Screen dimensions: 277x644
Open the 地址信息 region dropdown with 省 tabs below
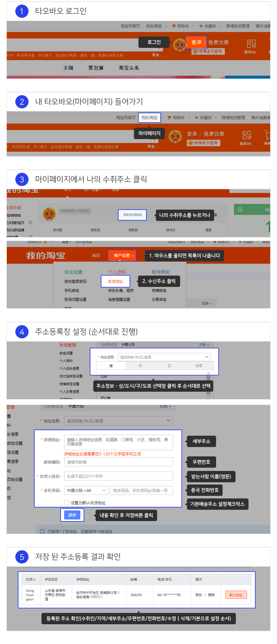tap(164, 357)
